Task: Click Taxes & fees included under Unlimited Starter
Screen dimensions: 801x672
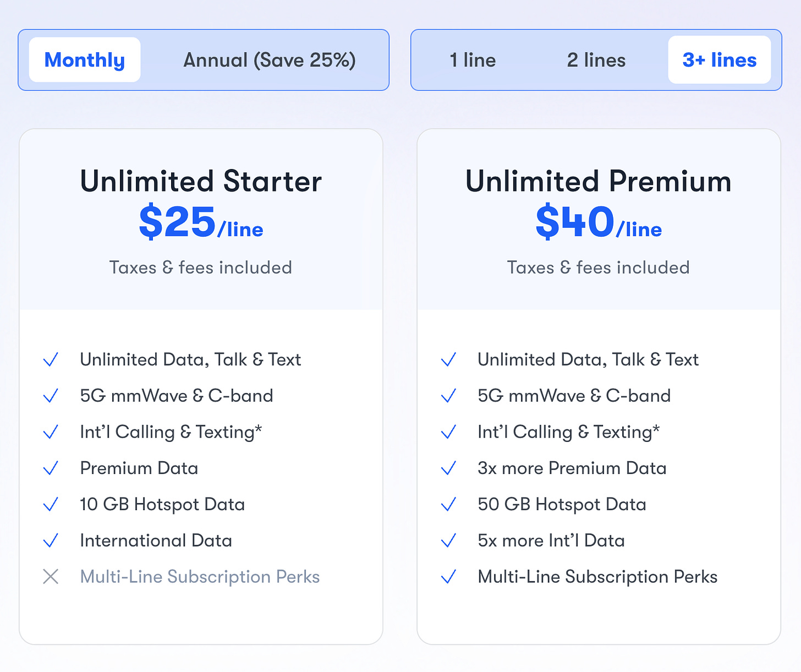Action: [x=201, y=267]
